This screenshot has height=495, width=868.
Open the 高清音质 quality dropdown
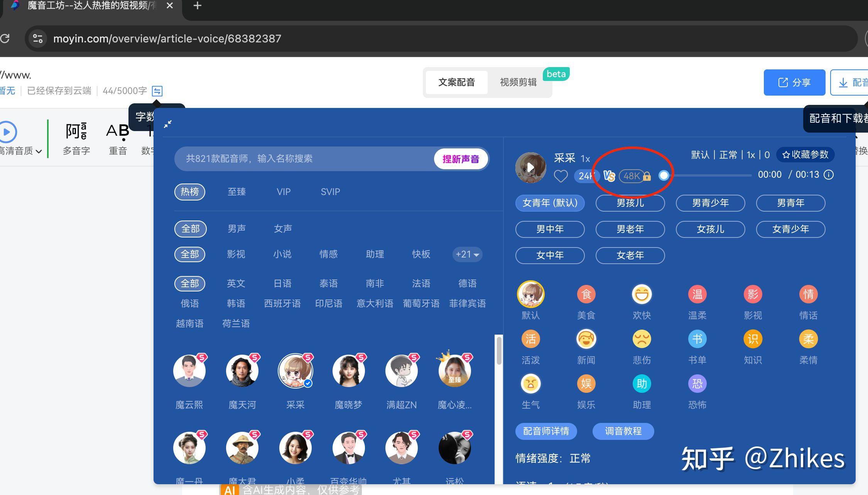pos(21,151)
